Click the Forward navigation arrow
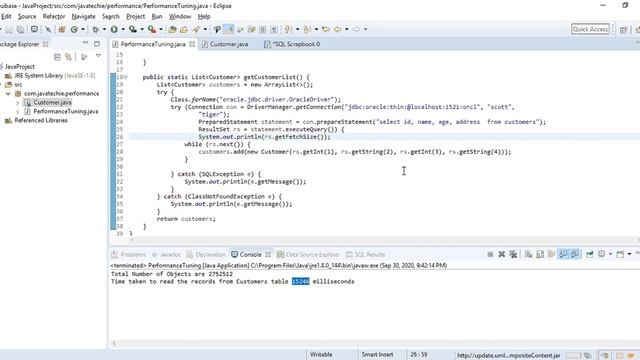 pyautogui.click(x=357, y=29)
